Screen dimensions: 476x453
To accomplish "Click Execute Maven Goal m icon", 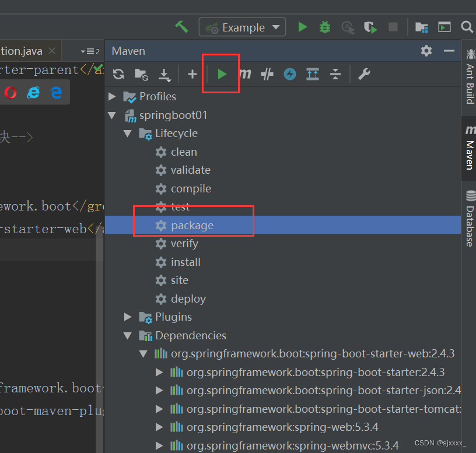I will 244,73.
